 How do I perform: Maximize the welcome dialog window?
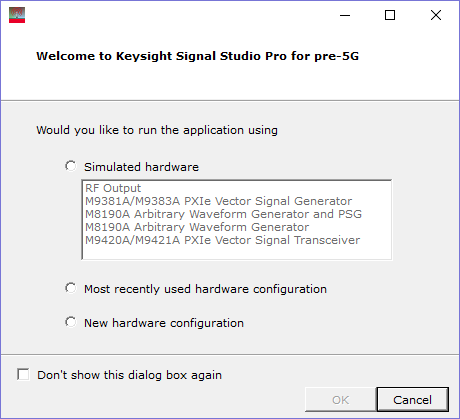(x=390, y=15)
